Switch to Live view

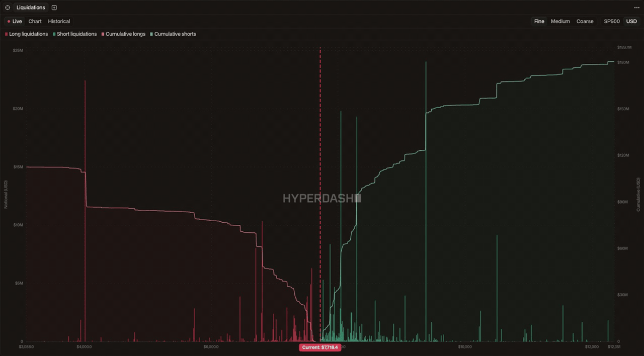(x=15, y=21)
